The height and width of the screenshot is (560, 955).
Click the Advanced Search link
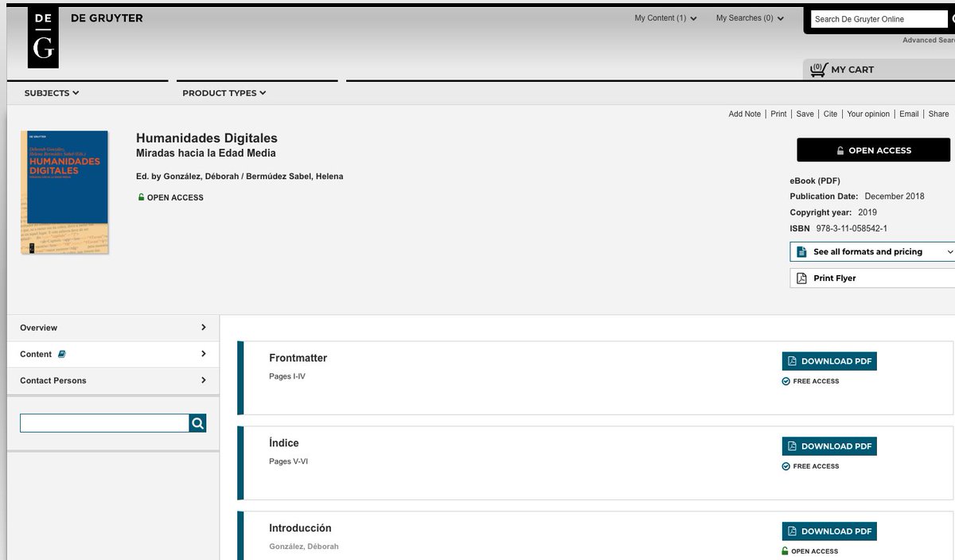(x=929, y=40)
